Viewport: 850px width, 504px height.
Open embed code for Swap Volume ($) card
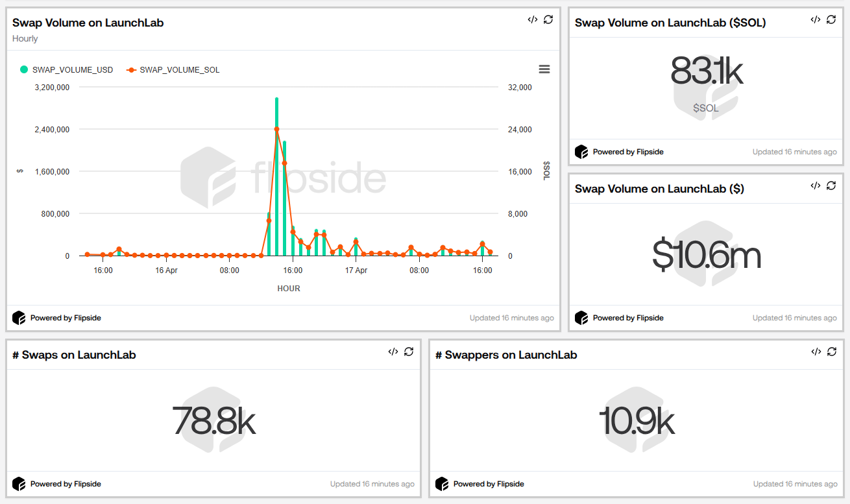point(815,186)
